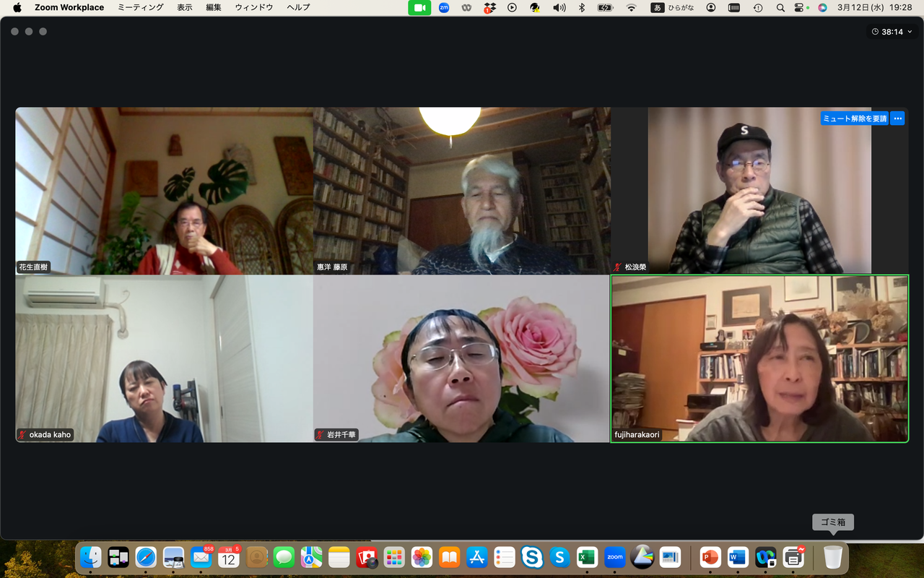Open the ミーティング menu

pos(141,7)
